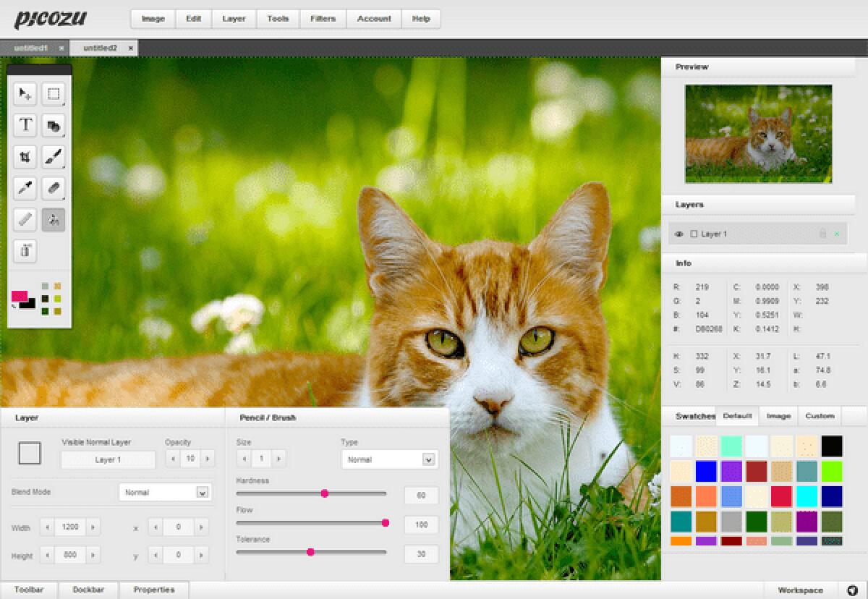Check the checkbox next to Layer 1

[693, 234]
